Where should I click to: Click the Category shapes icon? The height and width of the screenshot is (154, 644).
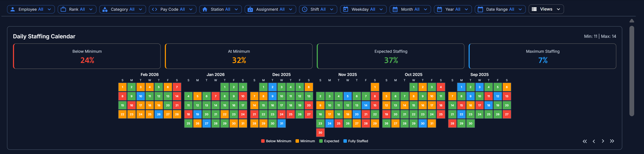(105, 9)
